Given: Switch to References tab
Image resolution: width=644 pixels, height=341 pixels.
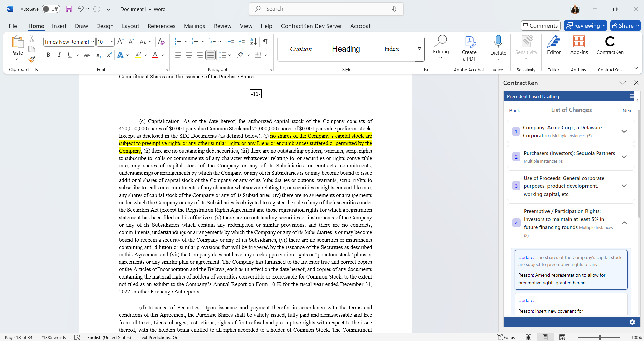Looking at the screenshot, I should pyautogui.click(x=161, y=26).
